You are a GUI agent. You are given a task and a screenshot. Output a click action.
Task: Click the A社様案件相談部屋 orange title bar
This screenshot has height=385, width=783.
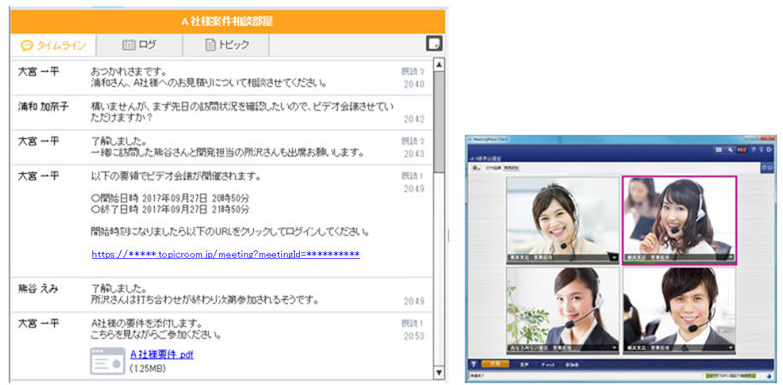227,21
